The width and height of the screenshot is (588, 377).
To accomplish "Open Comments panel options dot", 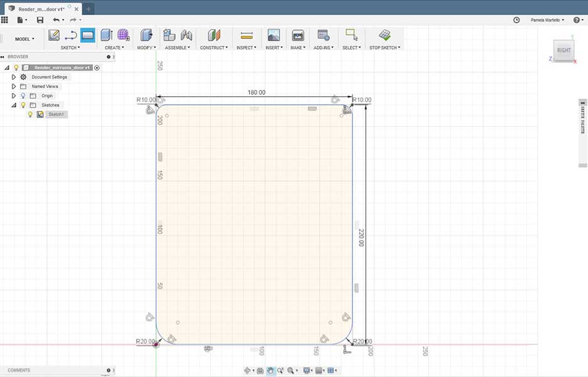I will coord(109,370).
